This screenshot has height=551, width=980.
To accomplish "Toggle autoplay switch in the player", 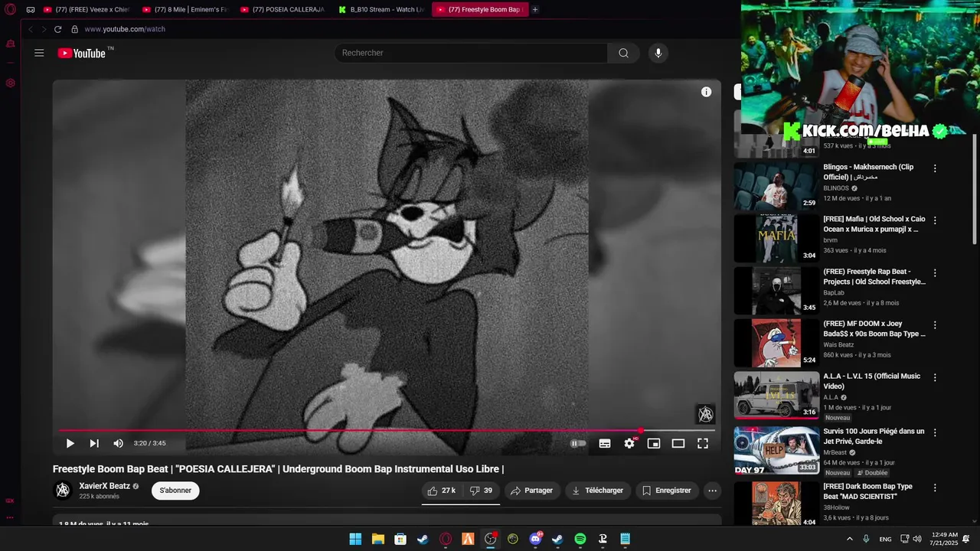I will (x=578, y=443).
